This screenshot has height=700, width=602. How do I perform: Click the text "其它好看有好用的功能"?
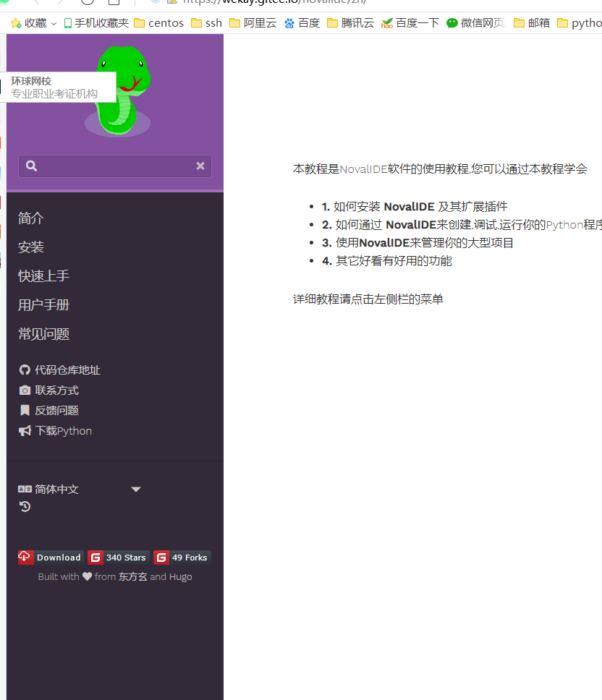point(394,261)
